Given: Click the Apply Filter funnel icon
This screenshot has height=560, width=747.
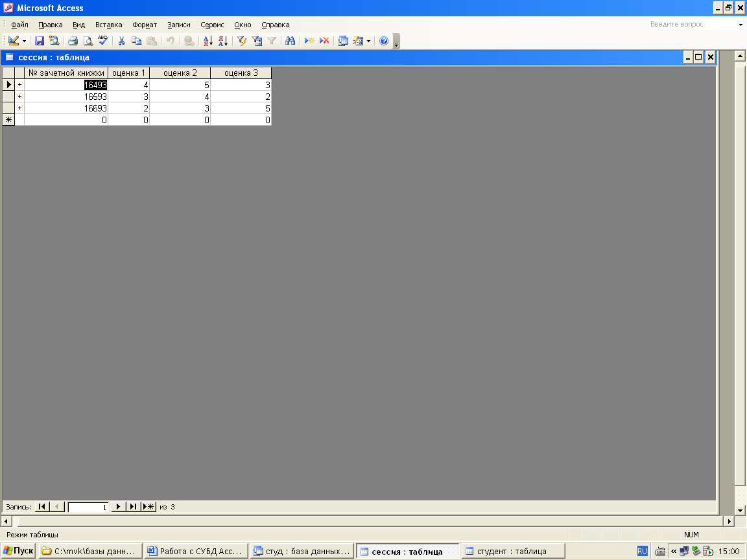Looking at the screenshot, I should coord(272,41).
